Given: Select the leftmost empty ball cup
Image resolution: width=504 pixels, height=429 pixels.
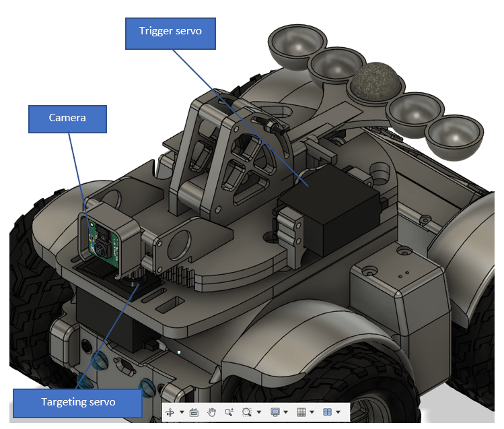Looking at the screenshot, I should (293, 46).
